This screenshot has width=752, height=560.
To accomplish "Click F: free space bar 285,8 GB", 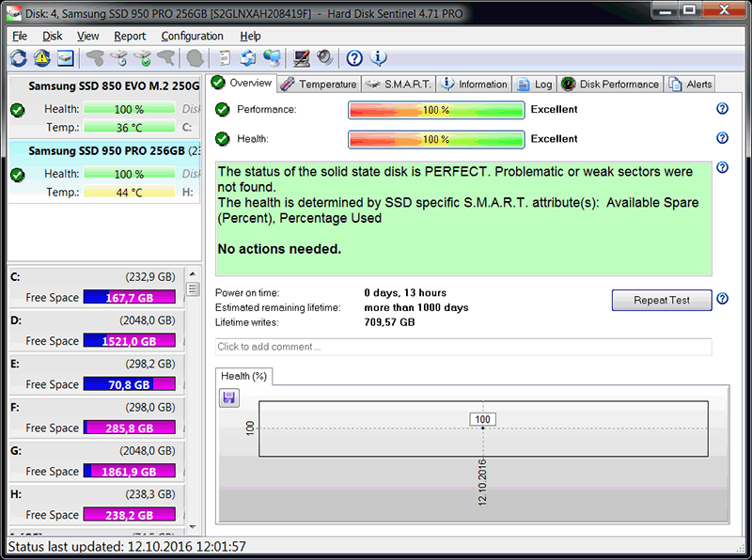I will click(x=129, y=428).
